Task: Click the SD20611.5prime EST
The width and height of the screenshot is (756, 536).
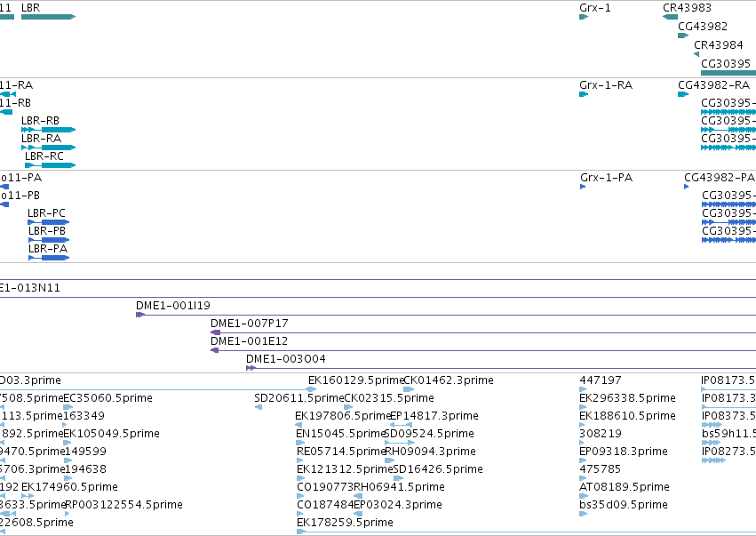Action: click(259, 407)
